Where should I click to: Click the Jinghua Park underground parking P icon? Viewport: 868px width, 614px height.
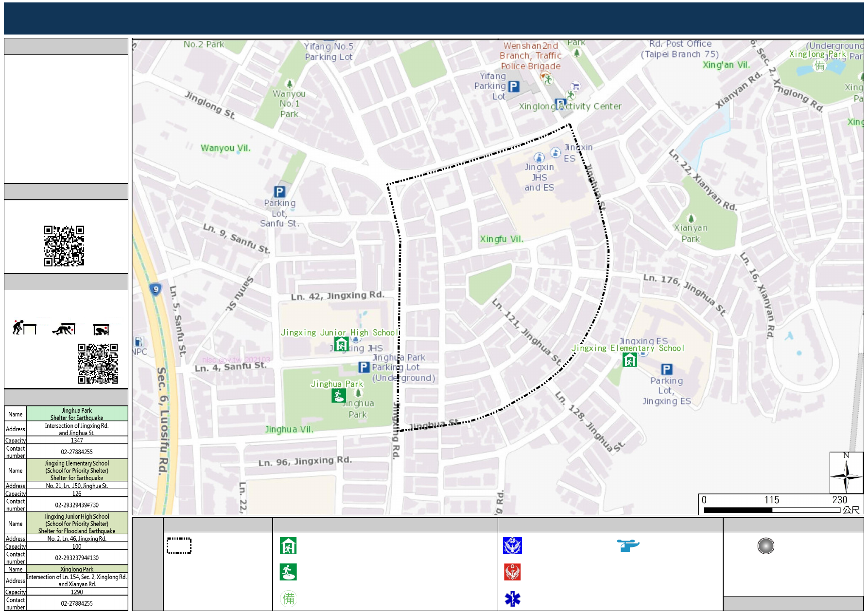coord(364,367)
